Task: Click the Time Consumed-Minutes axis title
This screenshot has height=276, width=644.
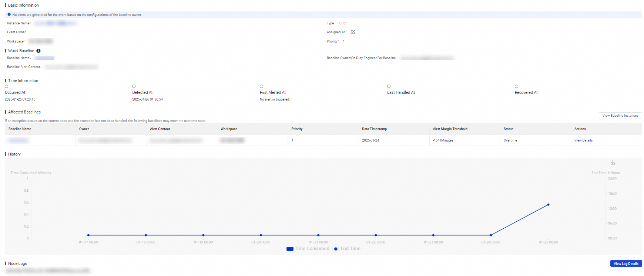Action: click(x=31, y=173)
